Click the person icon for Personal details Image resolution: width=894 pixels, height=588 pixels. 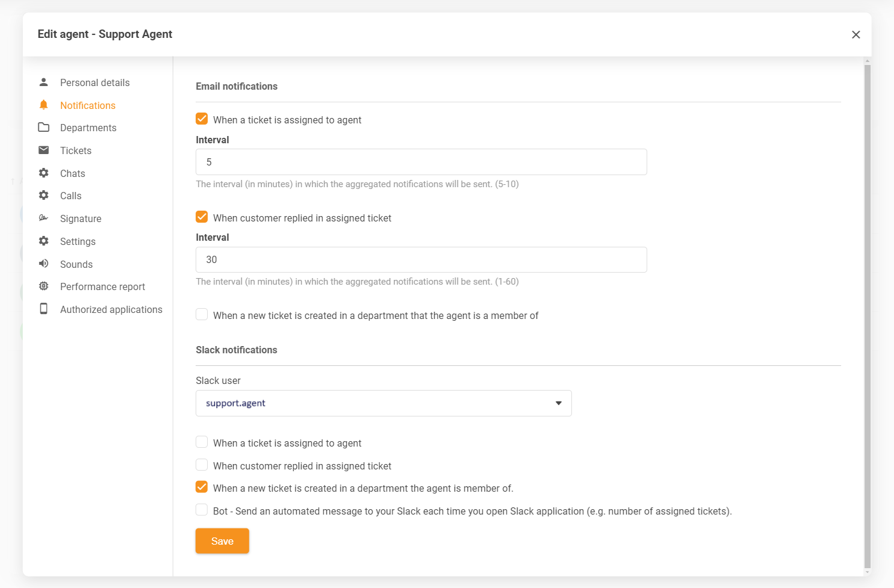coord(43,82)
